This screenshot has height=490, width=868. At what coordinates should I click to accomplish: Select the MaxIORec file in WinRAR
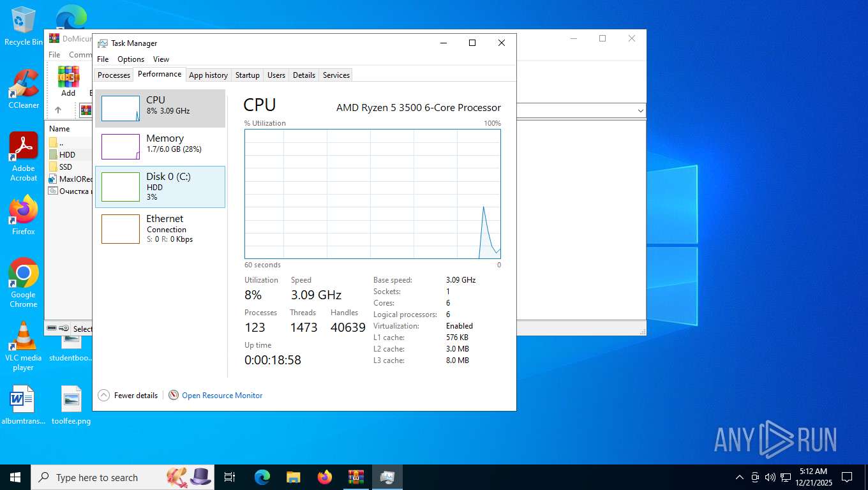click(71, 179)
